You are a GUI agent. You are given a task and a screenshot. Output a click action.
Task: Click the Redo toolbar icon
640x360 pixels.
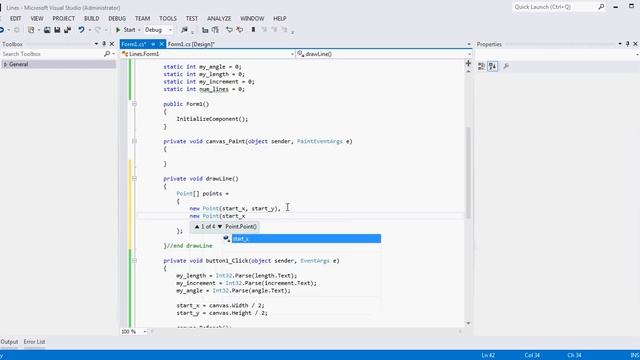(x=98, y=30)
